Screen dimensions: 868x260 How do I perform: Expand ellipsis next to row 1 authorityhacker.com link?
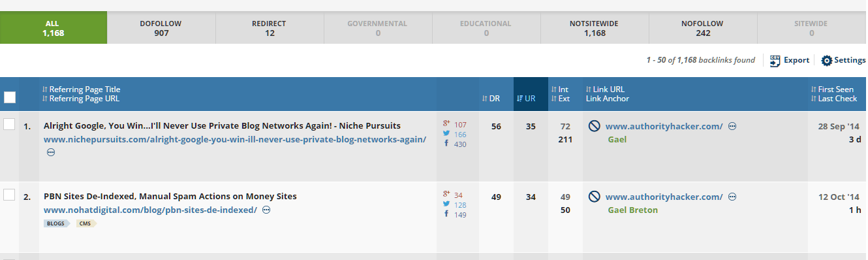732,127
